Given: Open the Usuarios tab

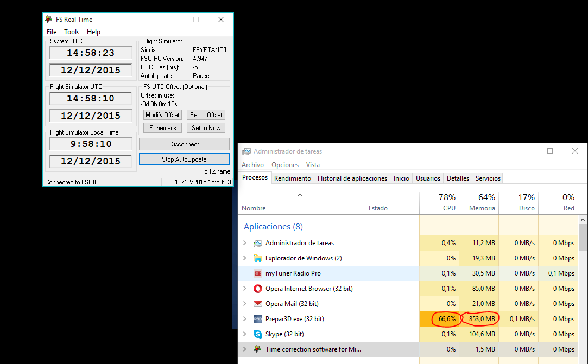Looking at the screenshot, I should point(428,178).
